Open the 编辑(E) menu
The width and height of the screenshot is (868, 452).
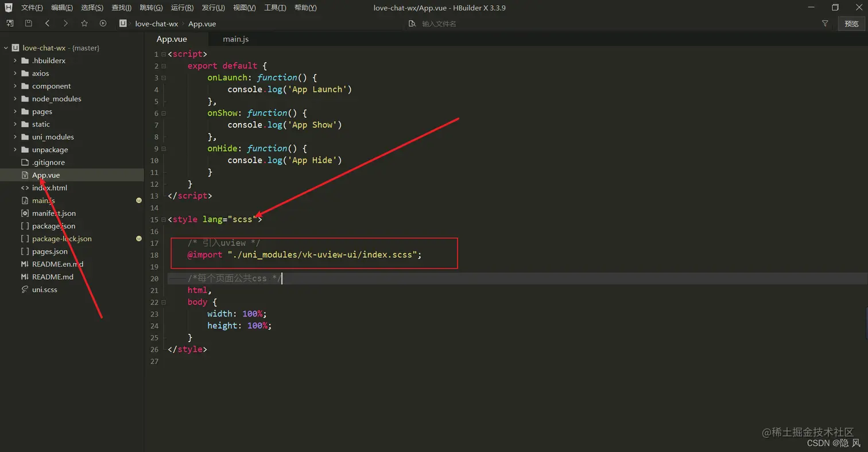62,7
